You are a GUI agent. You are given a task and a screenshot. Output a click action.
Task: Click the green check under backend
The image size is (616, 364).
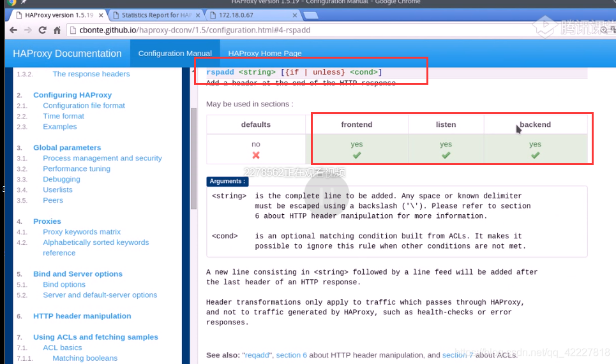click(x=535, y=156)
